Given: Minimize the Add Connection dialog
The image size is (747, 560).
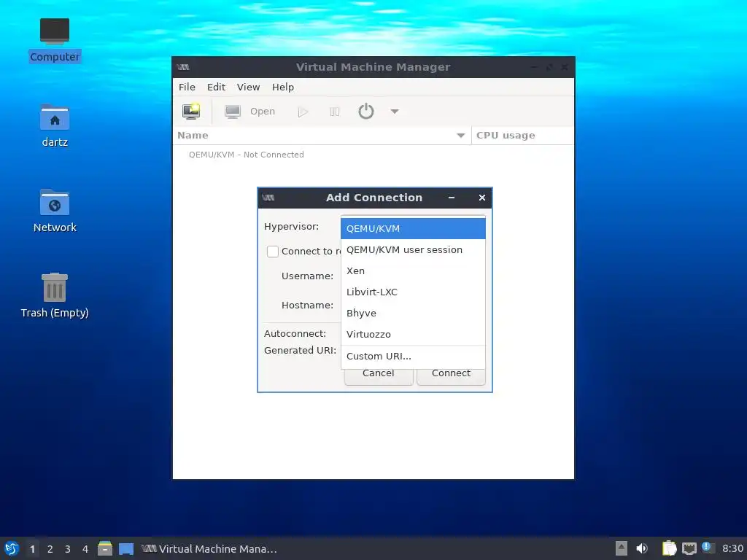Looking at the screenshot, I should (451, 198).
